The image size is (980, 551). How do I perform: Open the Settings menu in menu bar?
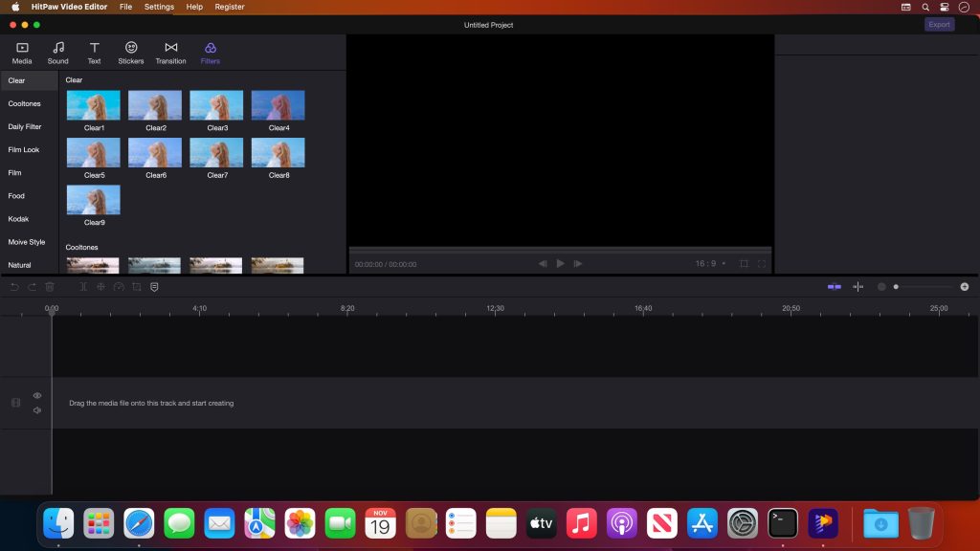(x=159, y=7)
